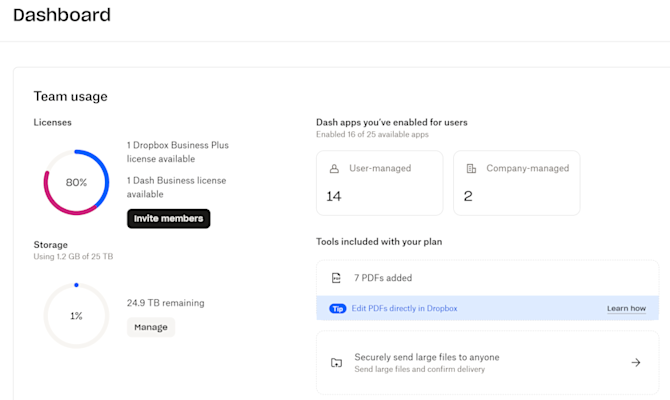Screen dimensions: 670x400
Task: Open Edit PDFs directly in Dropbox tip
Action: click(404, 308)
